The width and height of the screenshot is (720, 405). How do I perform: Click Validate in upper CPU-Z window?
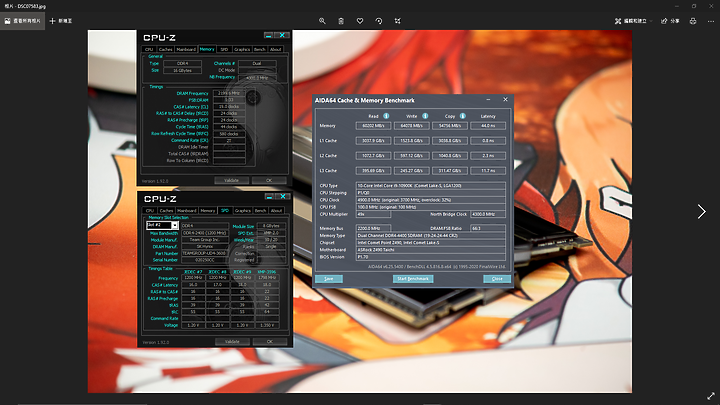pyautogui.click(x=231, y=180)
